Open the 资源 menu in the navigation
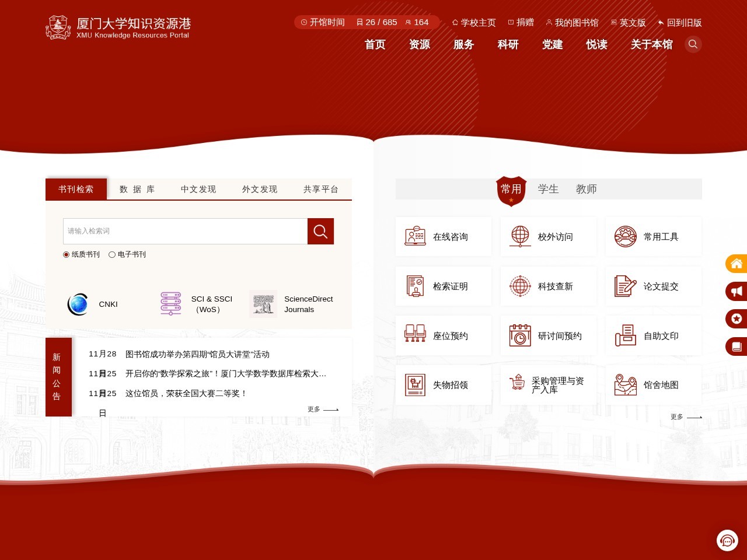This screenshot has height=560, width=747. 419,45
